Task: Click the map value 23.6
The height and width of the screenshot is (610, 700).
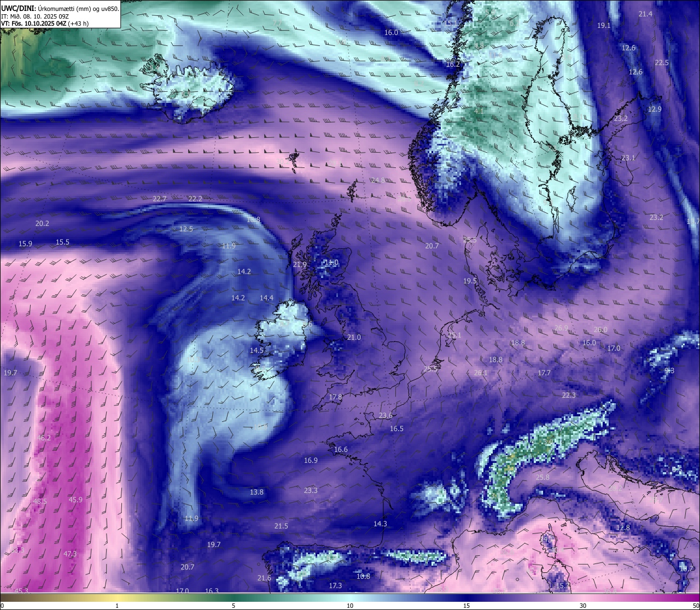Action: click(x=386, y=415)
